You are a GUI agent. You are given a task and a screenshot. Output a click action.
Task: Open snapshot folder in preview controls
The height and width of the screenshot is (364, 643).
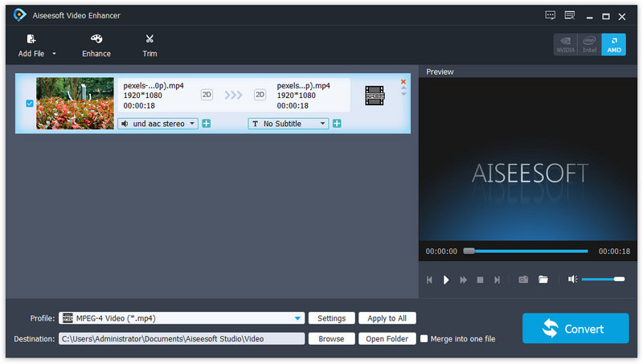tap(543, 280)
